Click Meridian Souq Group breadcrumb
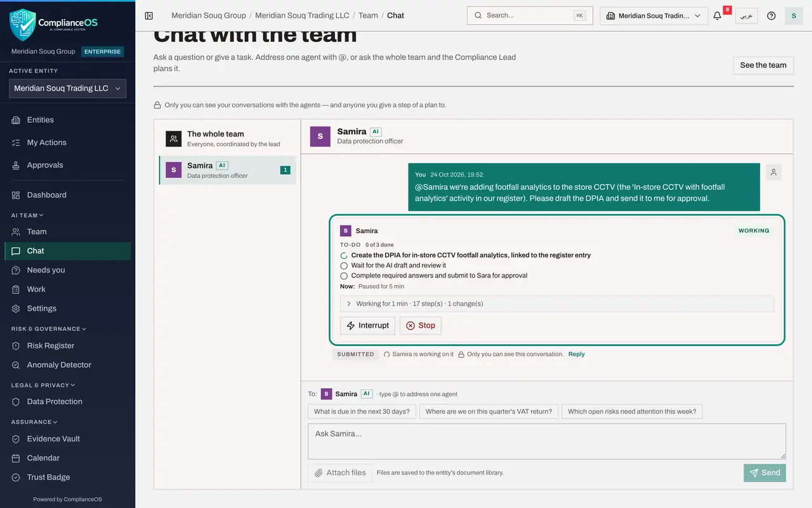Screen dimensions: 812x508 (x=209, y=16)
